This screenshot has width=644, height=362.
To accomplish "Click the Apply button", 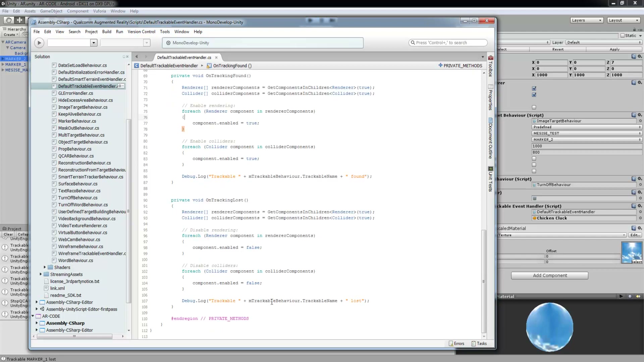I will pyautogui.click(x=614, y=49).
